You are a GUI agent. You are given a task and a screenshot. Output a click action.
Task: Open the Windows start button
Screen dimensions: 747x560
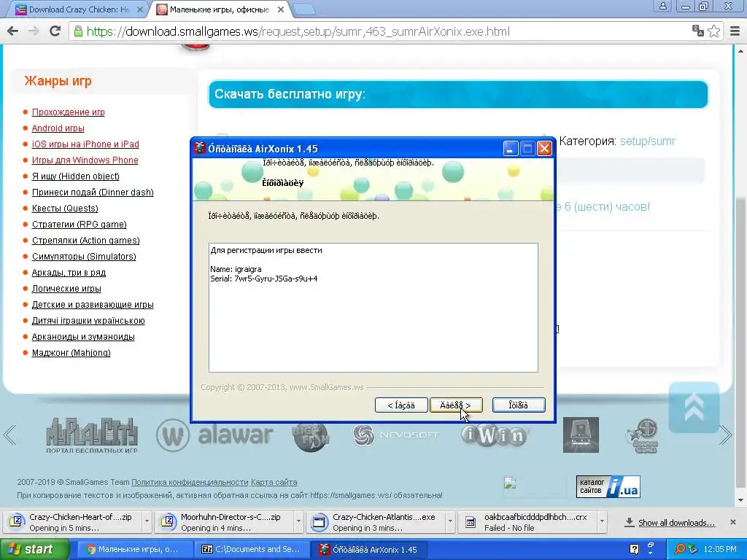coord(34,550)
